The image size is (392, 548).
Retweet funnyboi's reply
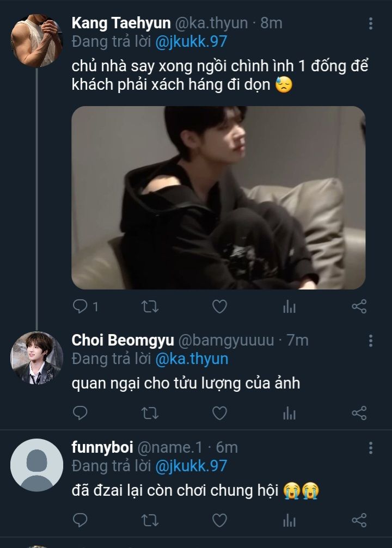pyautogui.click(x=150, y=521)
